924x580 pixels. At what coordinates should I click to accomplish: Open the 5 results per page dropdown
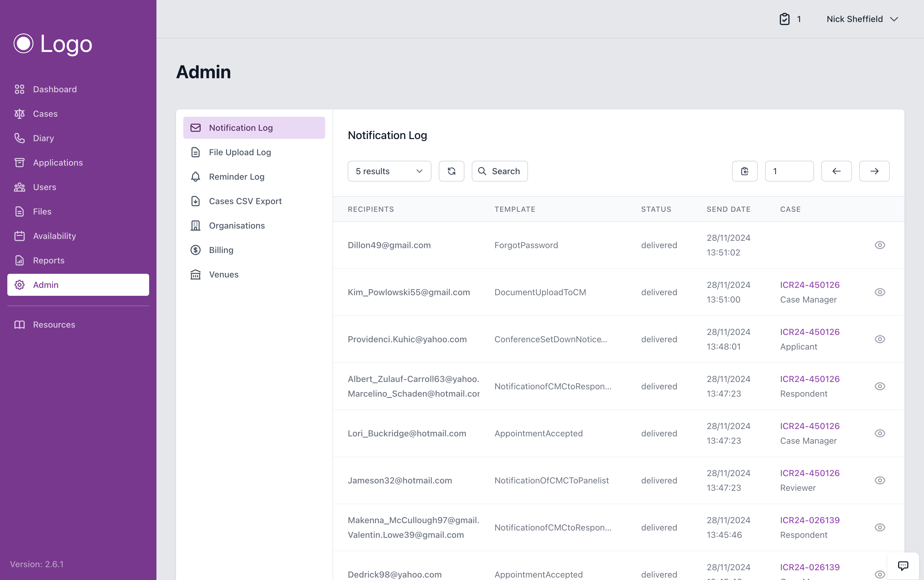pyautogui.click(x=389, y=171)
